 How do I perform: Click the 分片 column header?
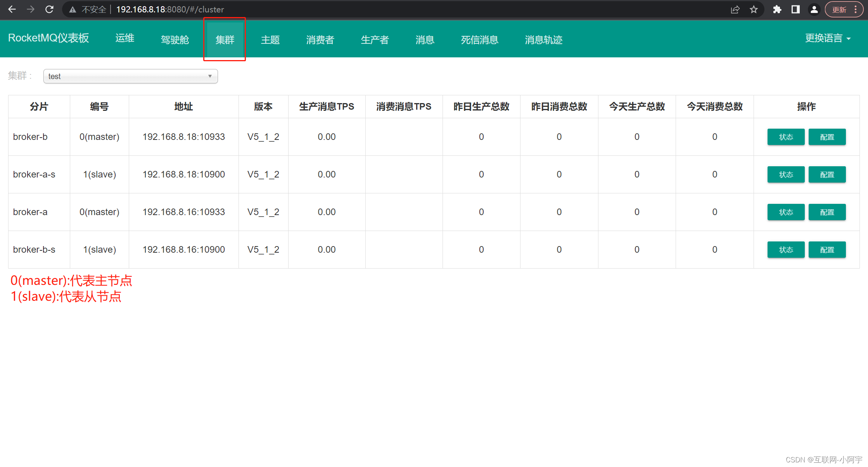39,107
